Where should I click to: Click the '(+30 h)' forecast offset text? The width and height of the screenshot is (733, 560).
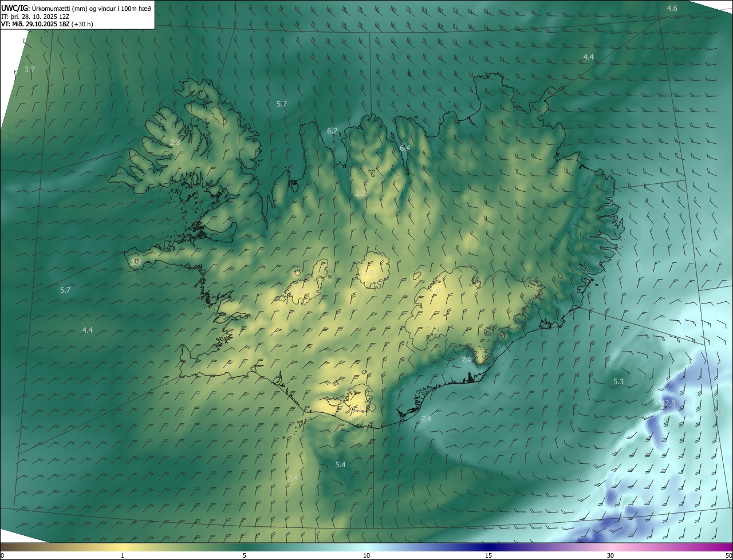(83, 24)
